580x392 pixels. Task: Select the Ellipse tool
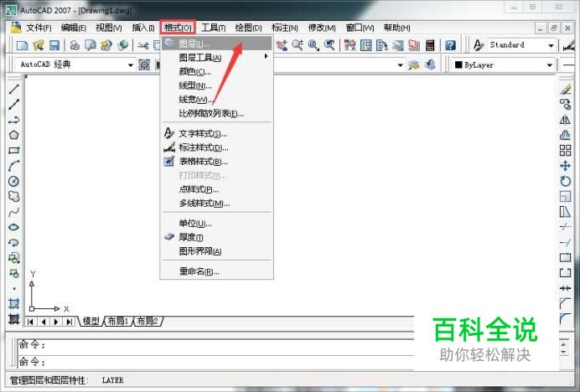tap(13, 227)
